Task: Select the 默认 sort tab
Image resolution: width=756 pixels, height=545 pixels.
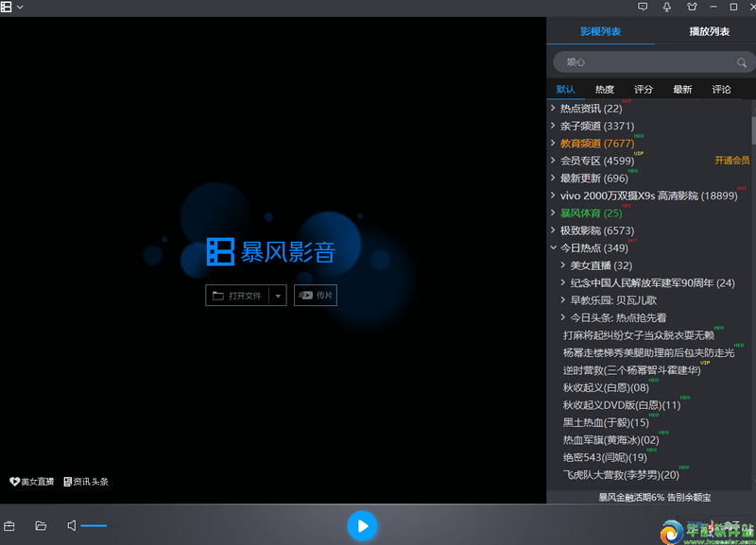Action: tap(565, 89)
